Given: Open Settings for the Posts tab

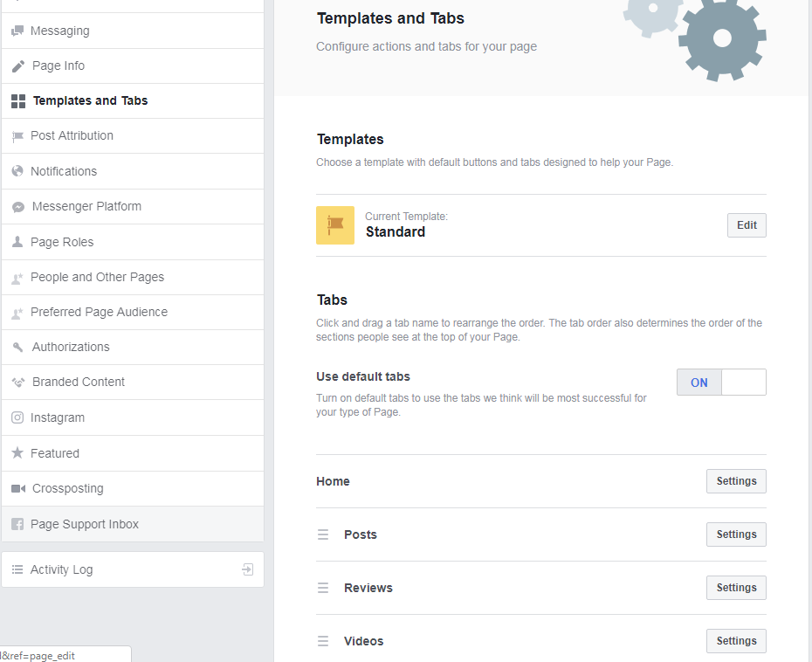Looking at the screenshot, I should tap(736, 534).
